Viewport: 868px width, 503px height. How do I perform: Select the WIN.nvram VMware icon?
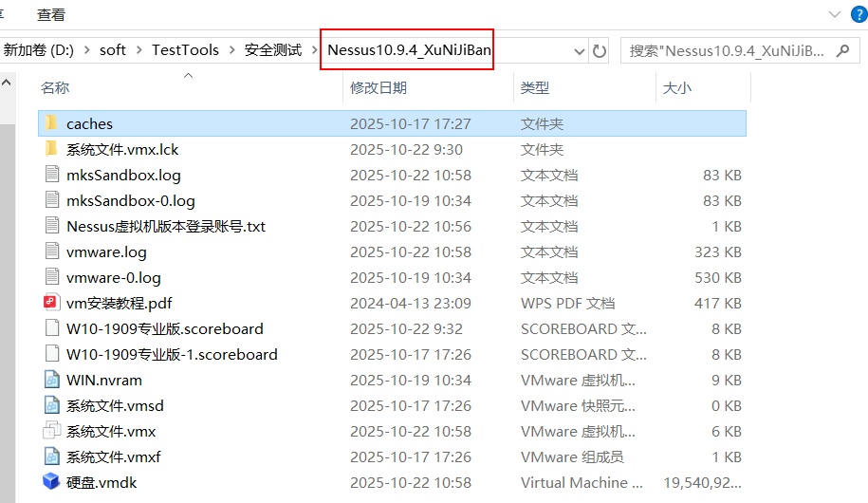click(x=51, y=380)
